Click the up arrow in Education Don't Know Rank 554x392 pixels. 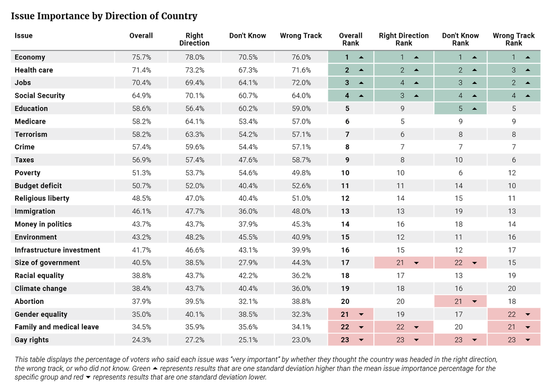point(474,109)
